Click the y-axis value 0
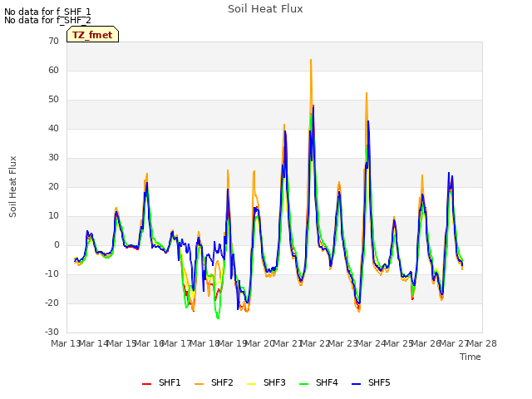 coord(57,245)
